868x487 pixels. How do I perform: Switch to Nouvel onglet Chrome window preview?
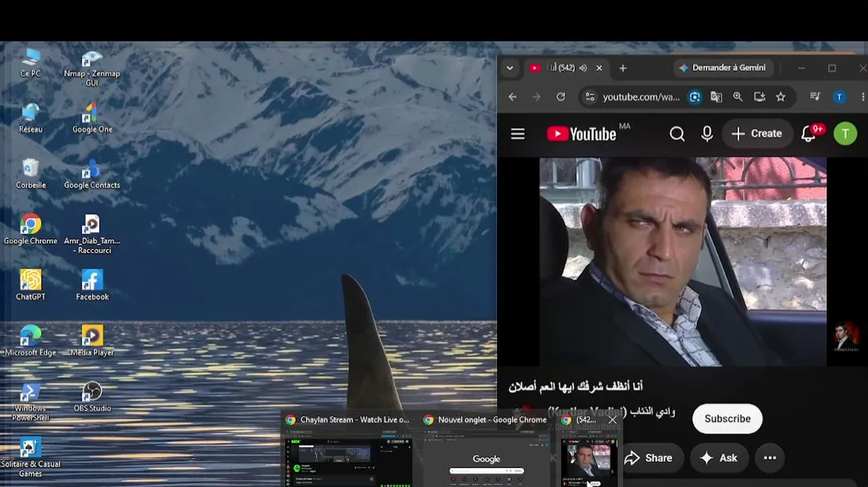point(486,448)
